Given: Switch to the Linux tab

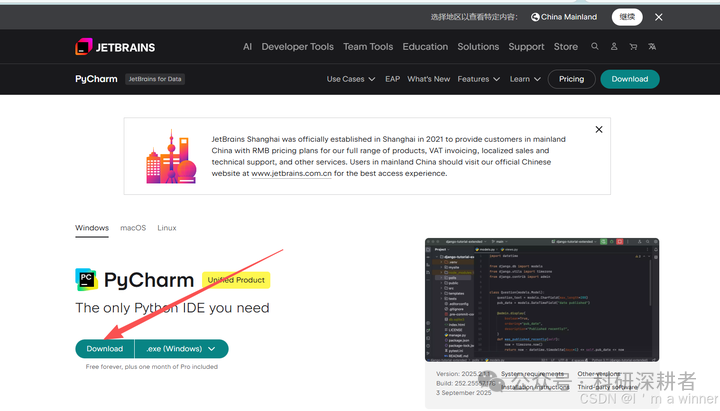Looking at the screenshot, I should [x=167, y=228].
